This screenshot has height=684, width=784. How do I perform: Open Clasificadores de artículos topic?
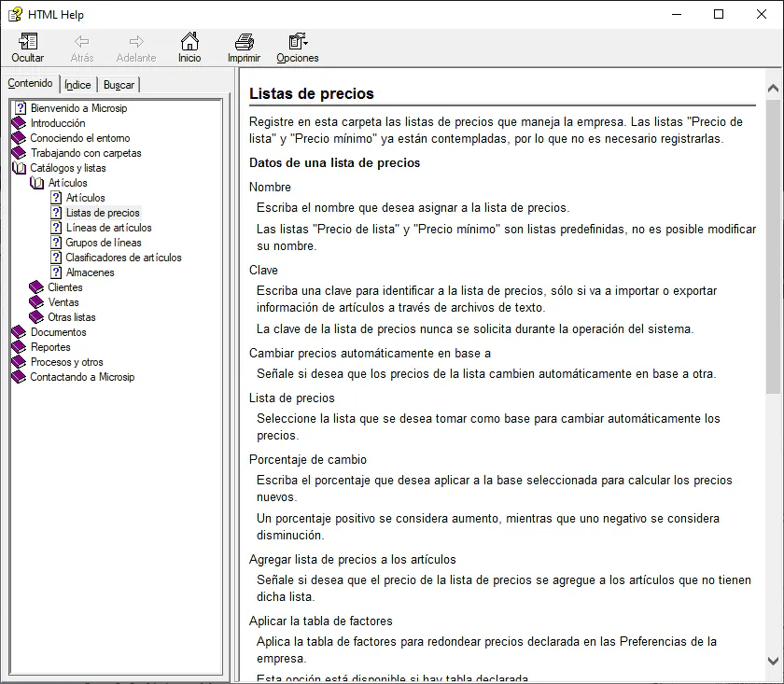123,258
